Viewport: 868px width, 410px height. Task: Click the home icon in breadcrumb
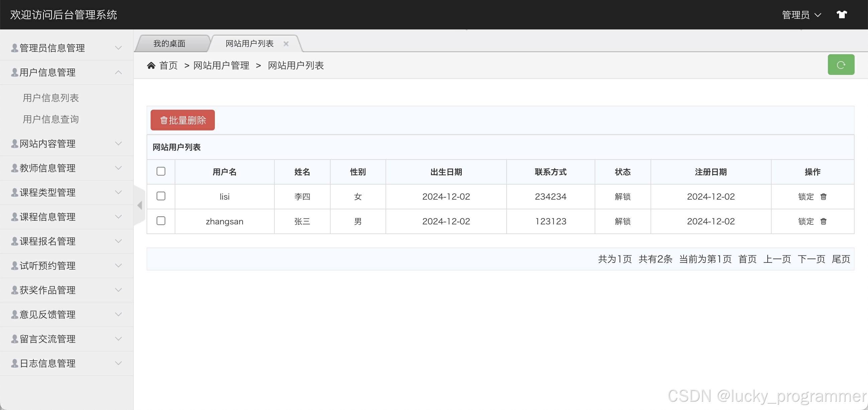151,65
